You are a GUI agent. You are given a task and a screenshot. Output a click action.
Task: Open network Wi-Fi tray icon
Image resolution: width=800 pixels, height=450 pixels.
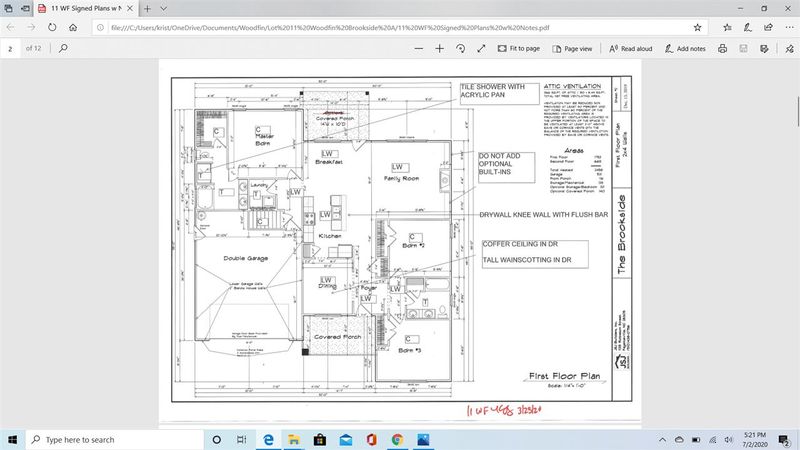713,439
